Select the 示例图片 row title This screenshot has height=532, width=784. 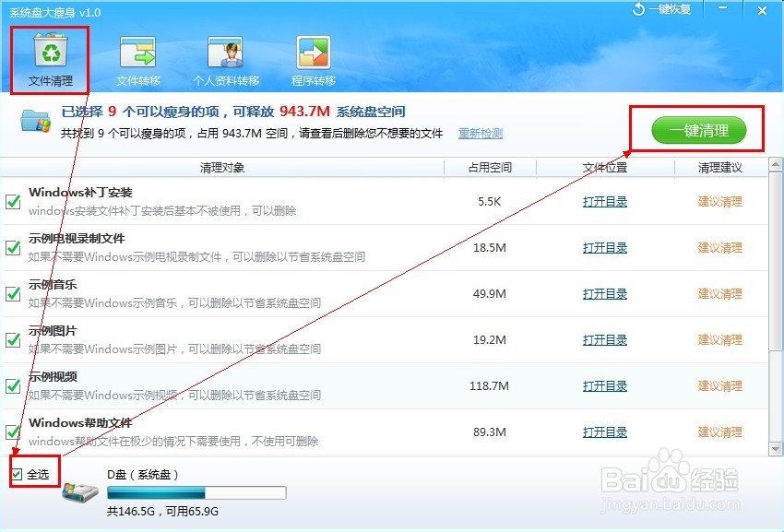(x=53, y=330)
